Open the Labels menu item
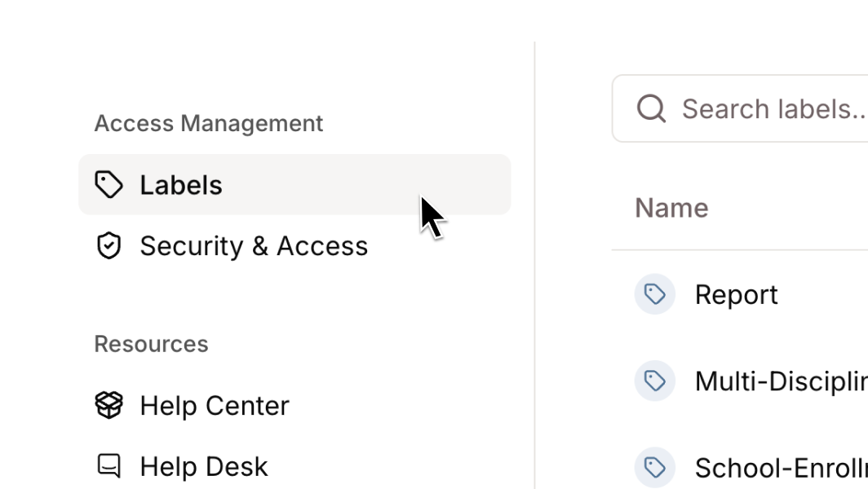Image resolution: width=868 pixels, height=489 pixels. [x=294, y=185]
